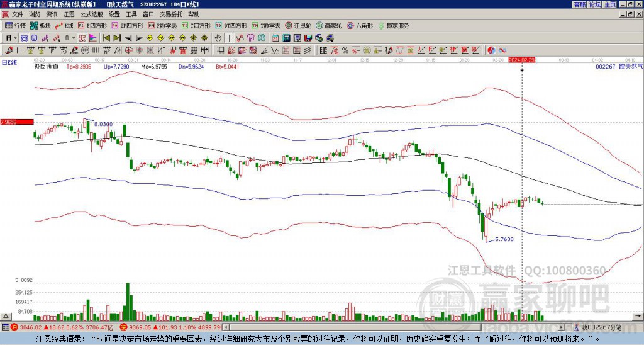Open the 浏览 menu
Image resolution: width=644 pixels, height=345 pixels.
click(35, 14)
